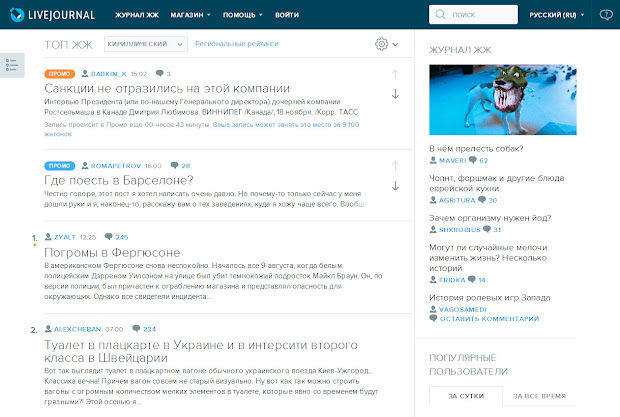Click user icon beside ROMAPETROV
Image resolution: width=620 pixels, height=417 pixels.
coord(85,165)
